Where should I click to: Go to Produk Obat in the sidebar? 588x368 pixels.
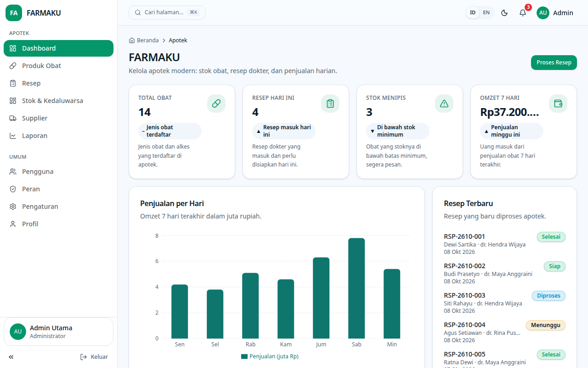58,66
